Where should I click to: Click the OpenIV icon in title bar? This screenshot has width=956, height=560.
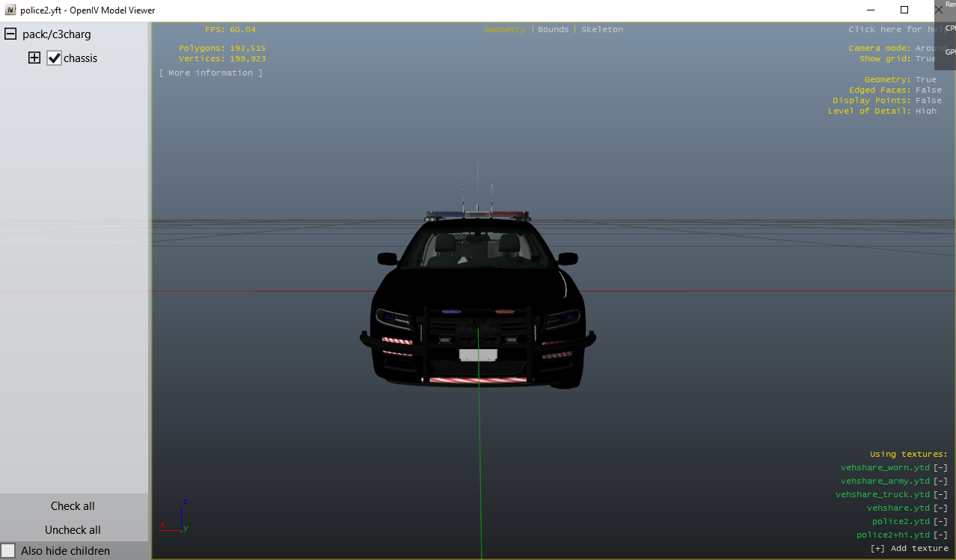coord(10,10)
